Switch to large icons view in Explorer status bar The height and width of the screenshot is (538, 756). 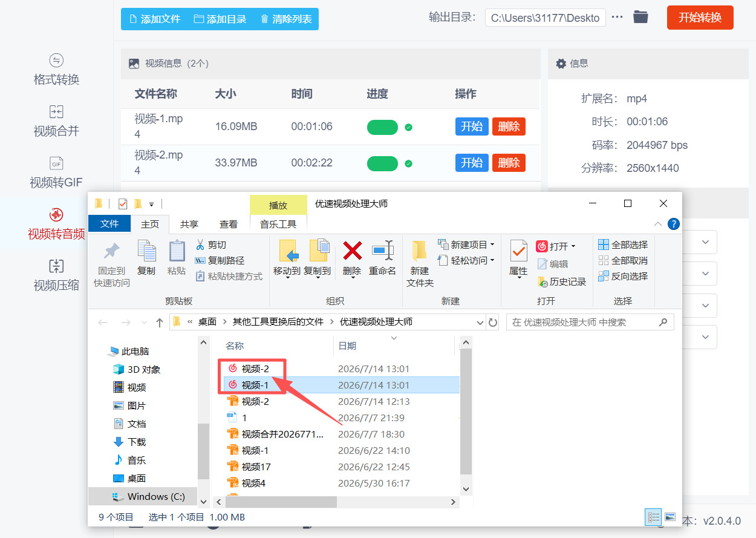(670, 517)
